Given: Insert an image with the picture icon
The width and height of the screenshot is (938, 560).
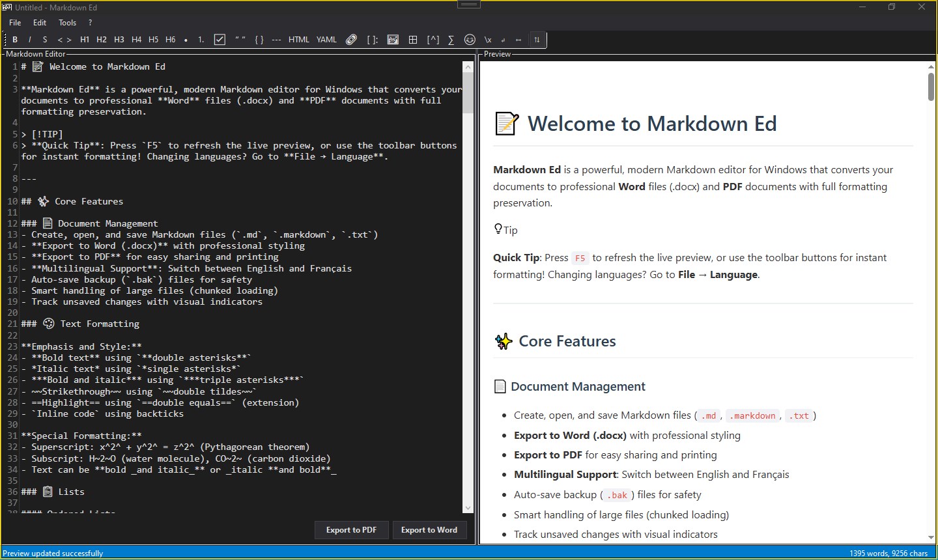Looking at the screenshot, I should pos(393,40).
